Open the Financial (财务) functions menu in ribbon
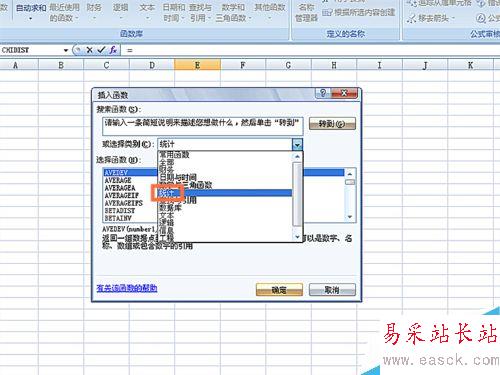The width and height of the screenshot is (500, 375). pyautogui.click(x=94, y=11)
